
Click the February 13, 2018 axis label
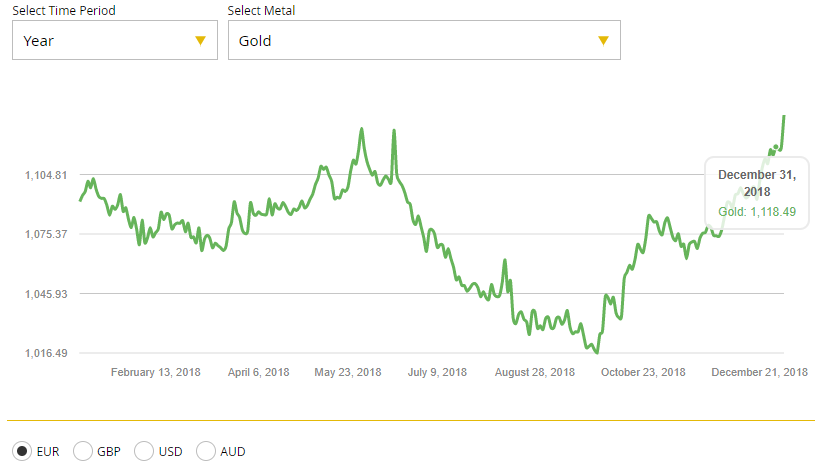coord(156,372)
